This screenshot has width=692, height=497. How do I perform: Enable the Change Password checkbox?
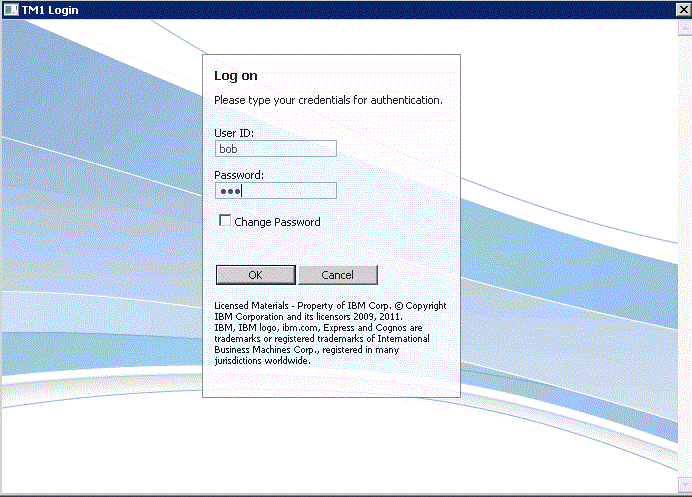225,220
